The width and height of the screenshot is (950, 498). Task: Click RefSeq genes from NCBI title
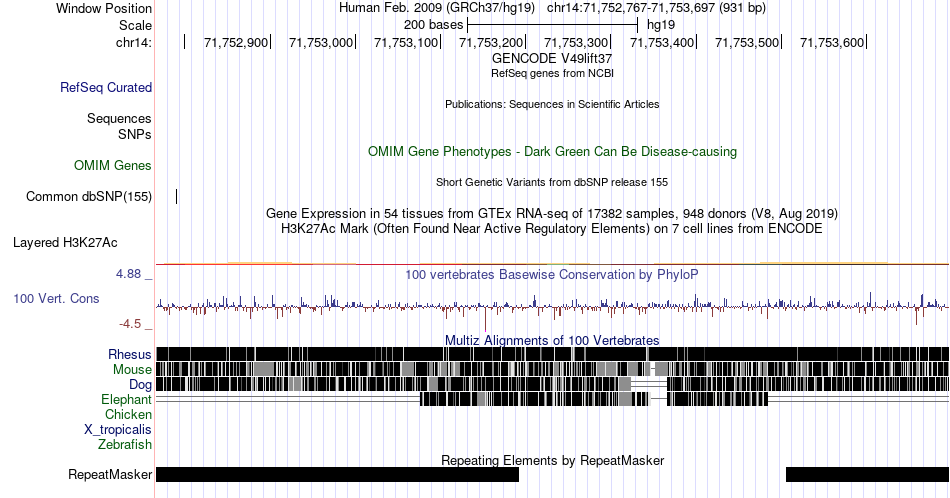552,73
